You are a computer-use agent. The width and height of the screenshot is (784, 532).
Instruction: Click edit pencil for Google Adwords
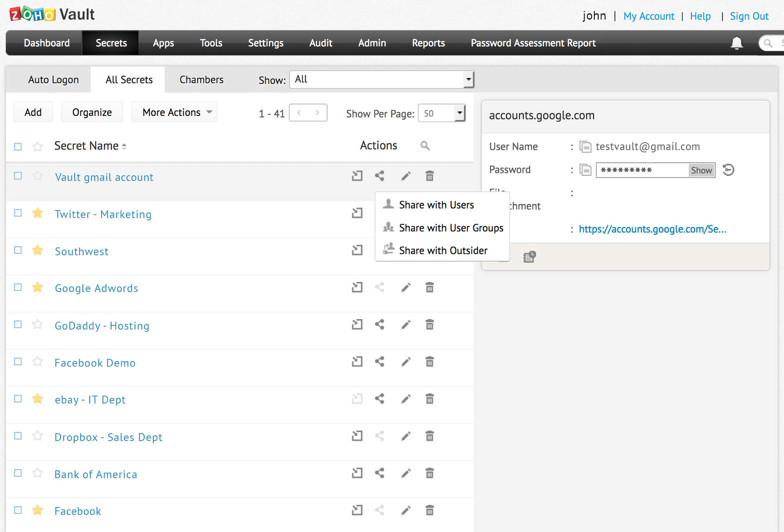tap(406, 288)
